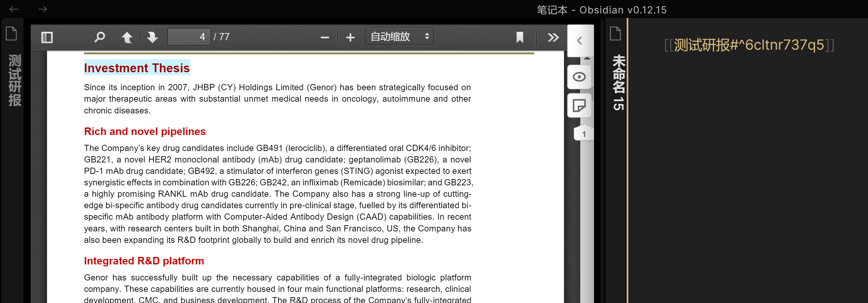Open search within the PDF document
This screenshot has height=303, width=868.
(x=100, y=37)
